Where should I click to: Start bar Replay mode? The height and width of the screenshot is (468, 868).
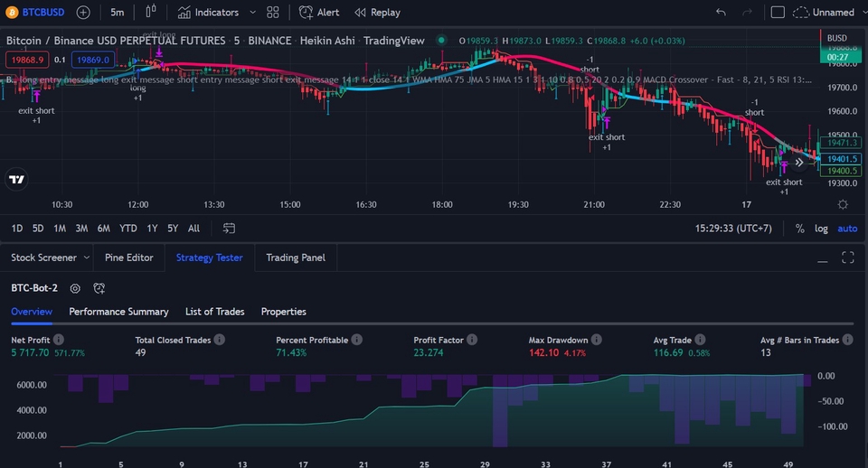(x=377, y=12)
